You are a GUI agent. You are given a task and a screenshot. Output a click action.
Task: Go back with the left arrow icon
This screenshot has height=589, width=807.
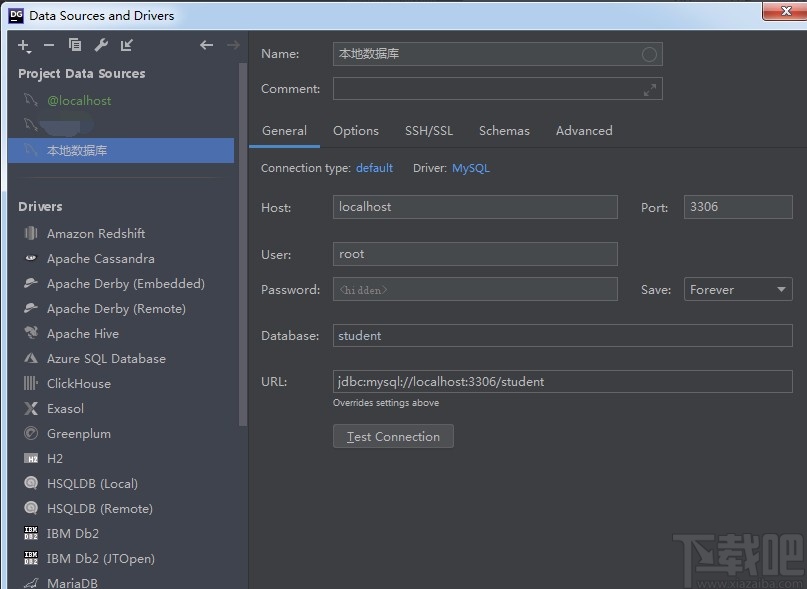(x=206, y=45)
